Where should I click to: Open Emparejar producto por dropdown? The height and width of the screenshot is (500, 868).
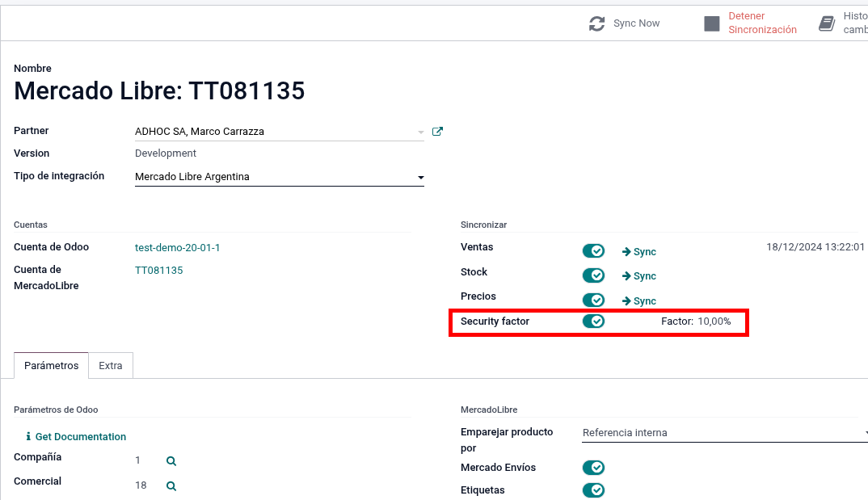725,432
